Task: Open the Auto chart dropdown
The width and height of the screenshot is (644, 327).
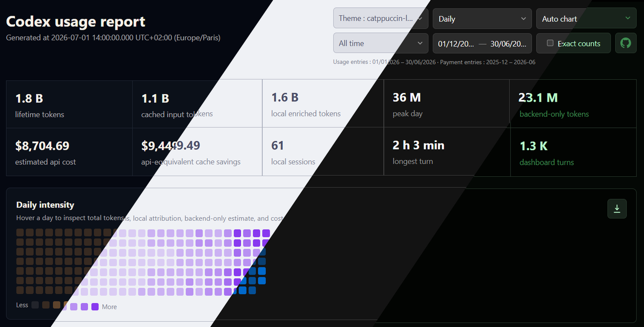Action: (586, 19)
